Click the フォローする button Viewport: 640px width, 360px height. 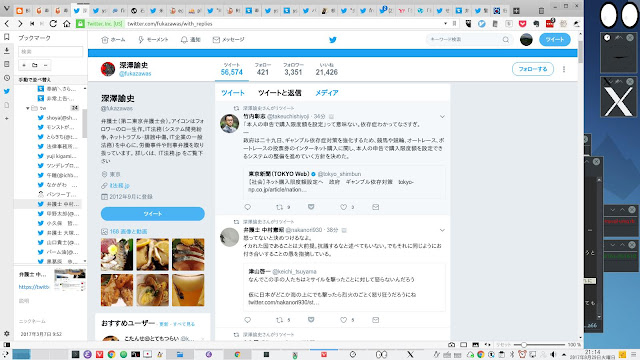click(533, 69)
